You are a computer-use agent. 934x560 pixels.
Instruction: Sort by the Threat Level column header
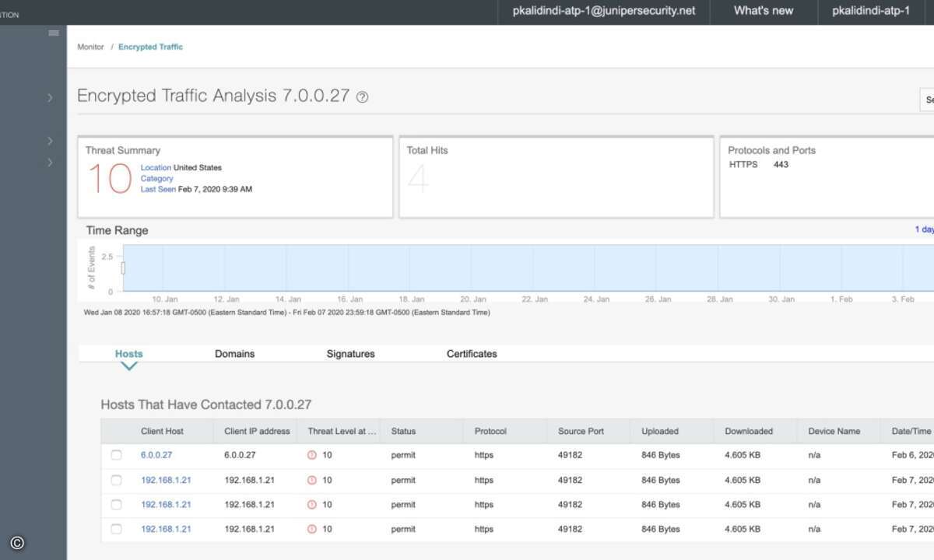coord(342,431)
